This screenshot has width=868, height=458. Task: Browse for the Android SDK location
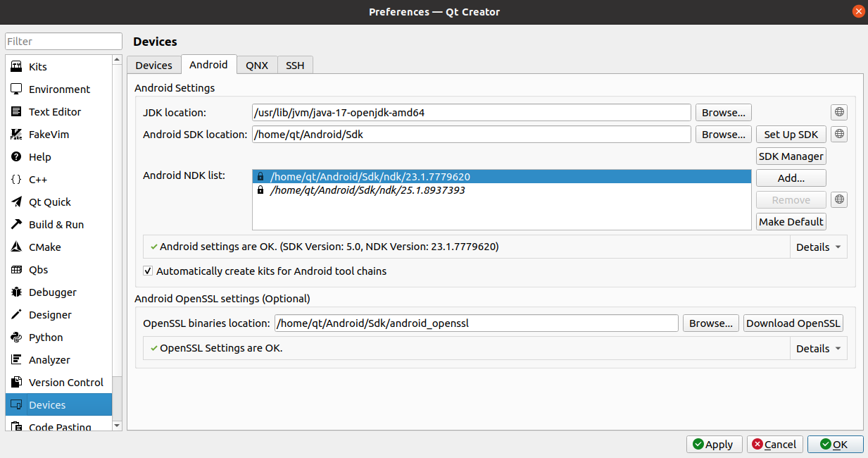click(724, 135)
